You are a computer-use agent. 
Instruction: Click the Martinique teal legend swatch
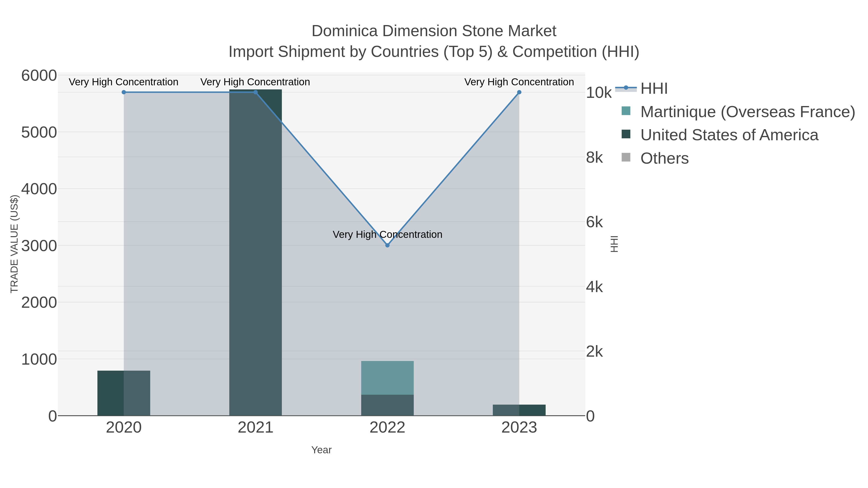pos(626,111)
